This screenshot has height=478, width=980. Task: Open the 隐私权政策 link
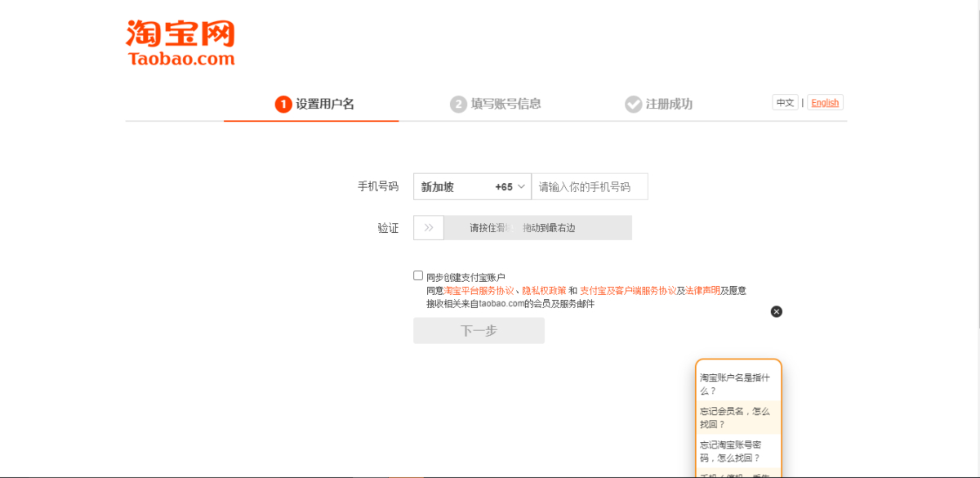tap(544, 291)
